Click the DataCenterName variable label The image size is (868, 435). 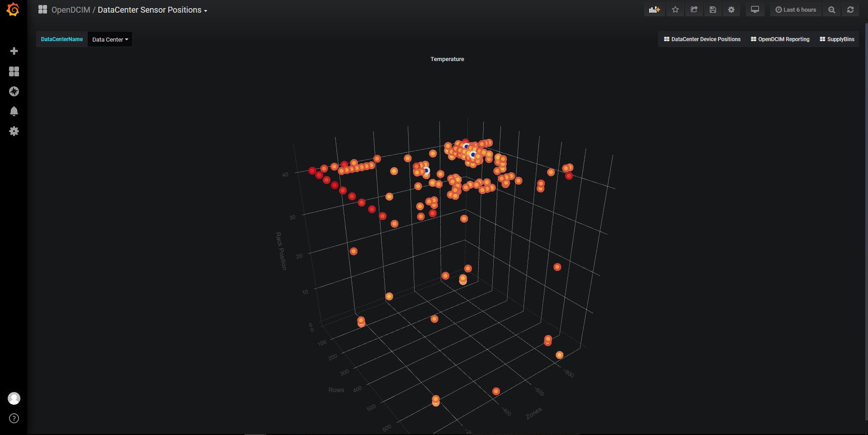pyautogui.click(x=62, y=39)
